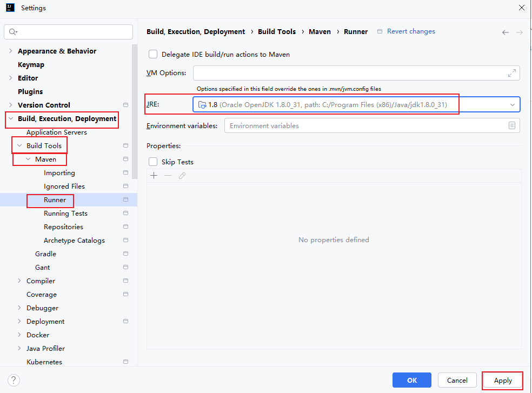Click the Cancel button
Image resolution: width=532 pixels, height=393 pixels.
457,380
